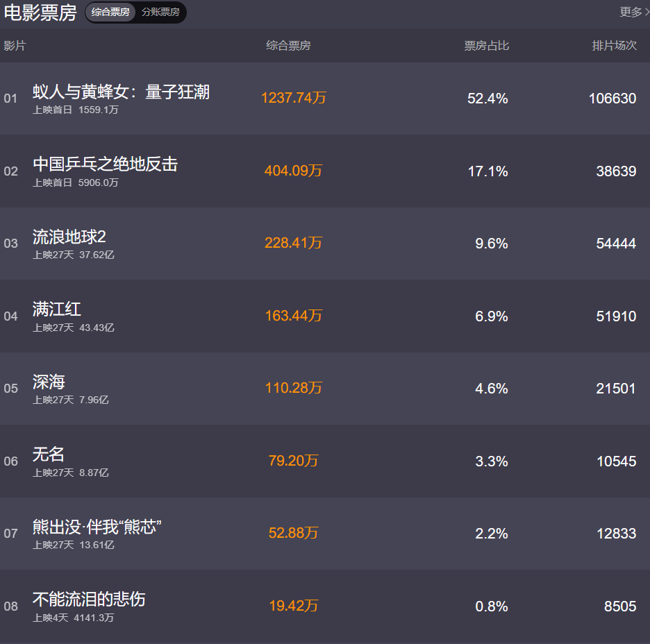Viewport: 650px width, 644px height.
Task: Open the movie 流浪地球2
Action: [x=69, y=237]
